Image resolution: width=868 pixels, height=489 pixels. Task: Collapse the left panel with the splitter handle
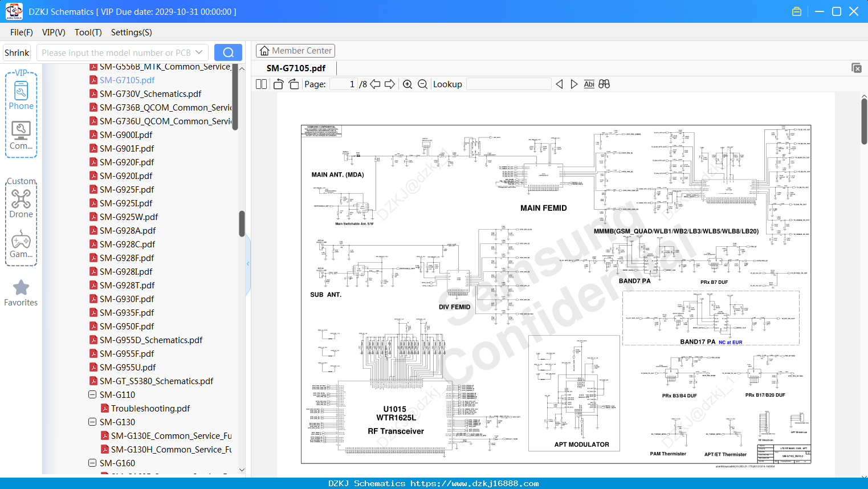[x=248, y=263]
